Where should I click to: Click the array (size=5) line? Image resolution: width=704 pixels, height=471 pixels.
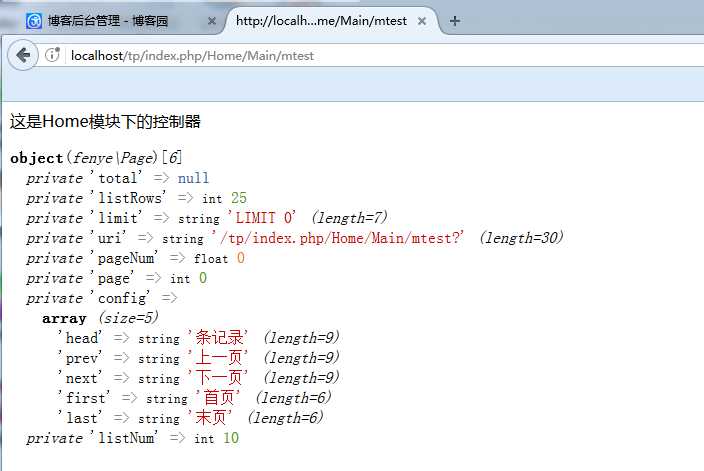(100, 318)
